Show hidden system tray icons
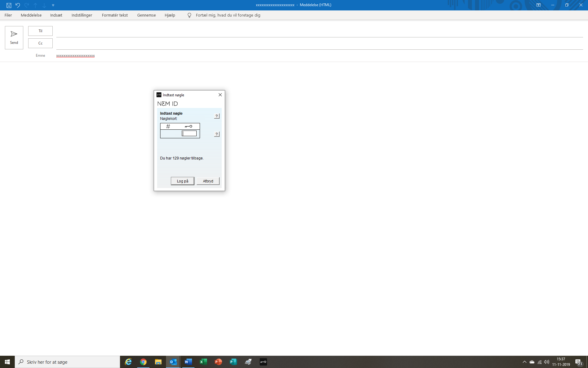The height and width of the screenshot is (368, 588). [x=524, y=362]
